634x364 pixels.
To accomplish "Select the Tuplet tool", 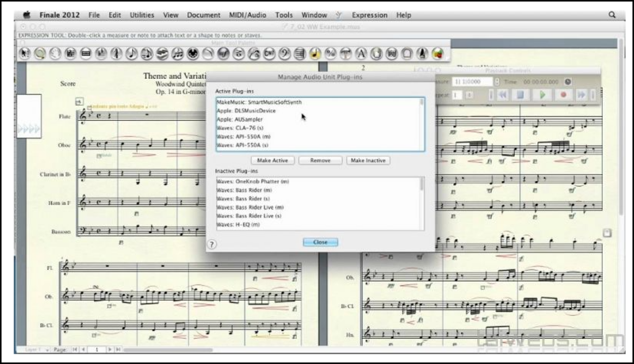I will coord(177,54).
